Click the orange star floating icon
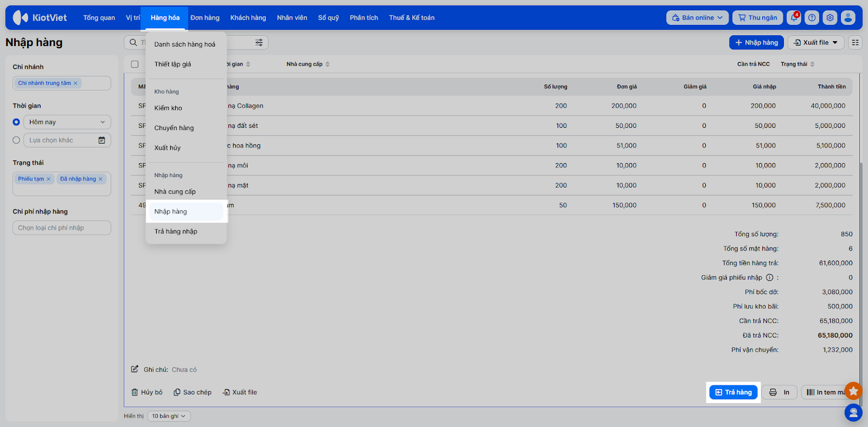Image resolution: width=868 pixels, height=427 pixels. point(853,391)
